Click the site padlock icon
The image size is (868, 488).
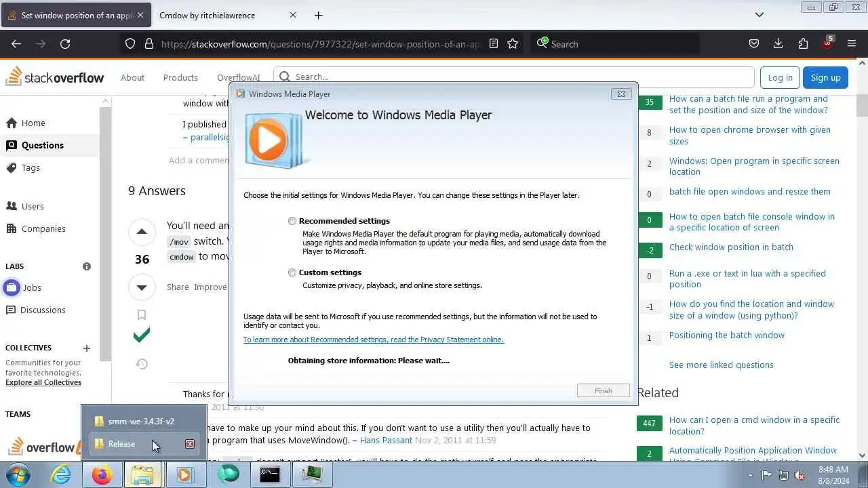pyautogui.click(x=149, y=43)
